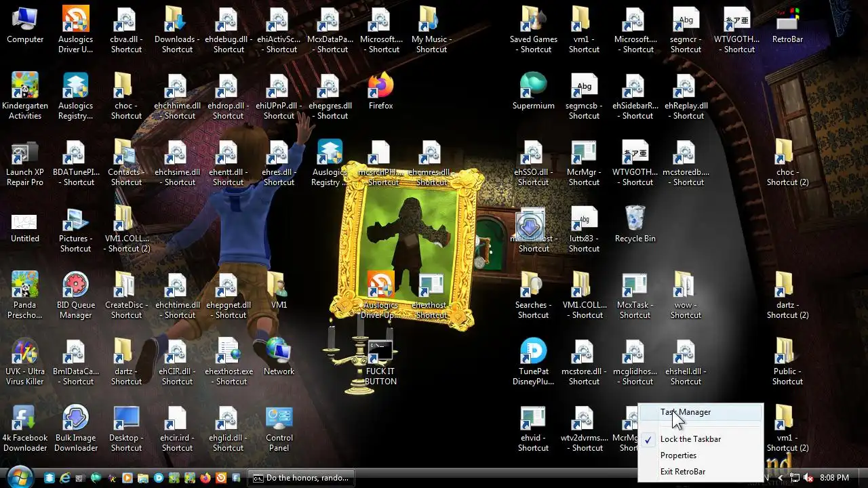Select the Auslogics Registry icon beside Kindergarten Activities
Viewport: 868px width, 488px height.
(x=76, y=97)
